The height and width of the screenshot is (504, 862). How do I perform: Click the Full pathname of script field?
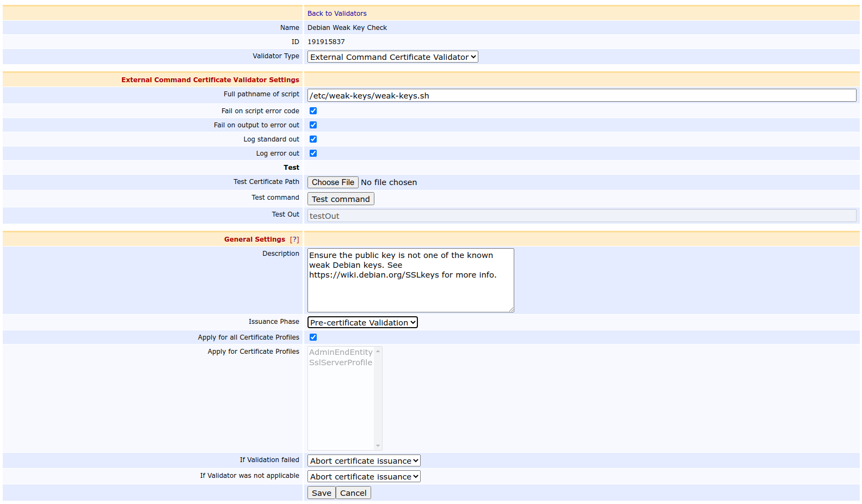[x=581, y=96]
